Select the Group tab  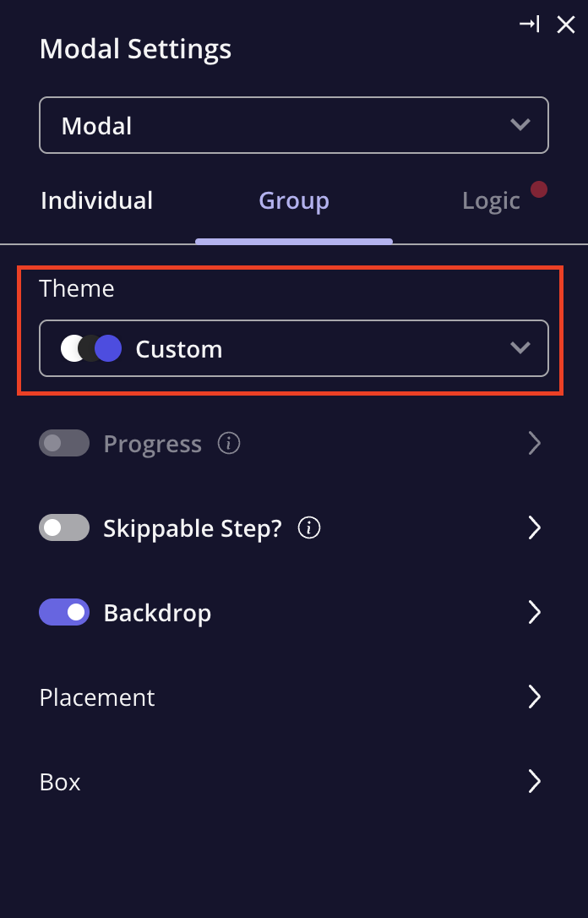(294, 201)
